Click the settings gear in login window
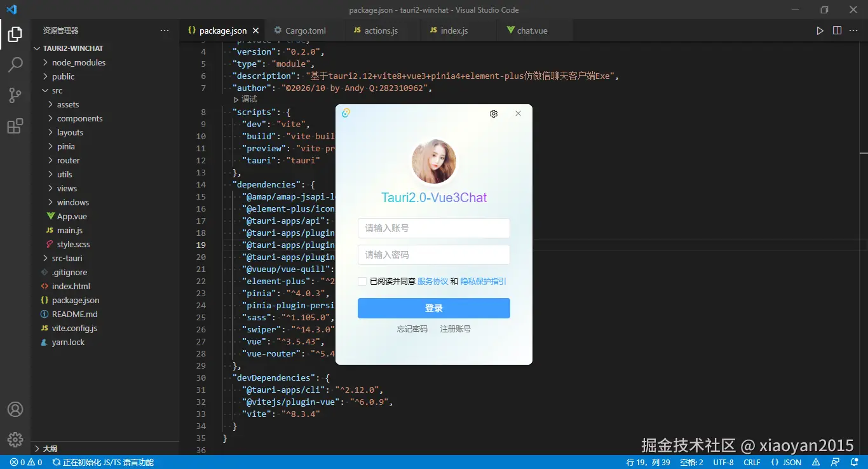868x469 pixels. point(494,114)
